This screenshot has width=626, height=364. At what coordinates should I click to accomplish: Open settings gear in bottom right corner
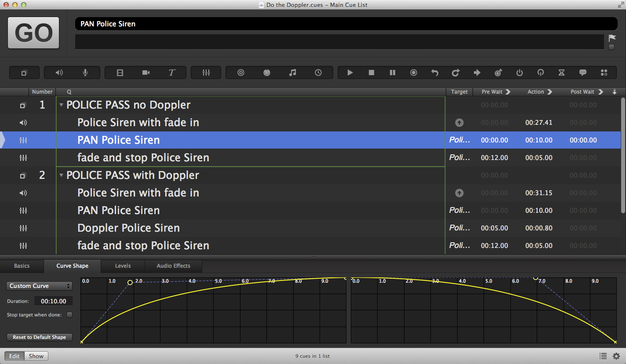[616, 356]
